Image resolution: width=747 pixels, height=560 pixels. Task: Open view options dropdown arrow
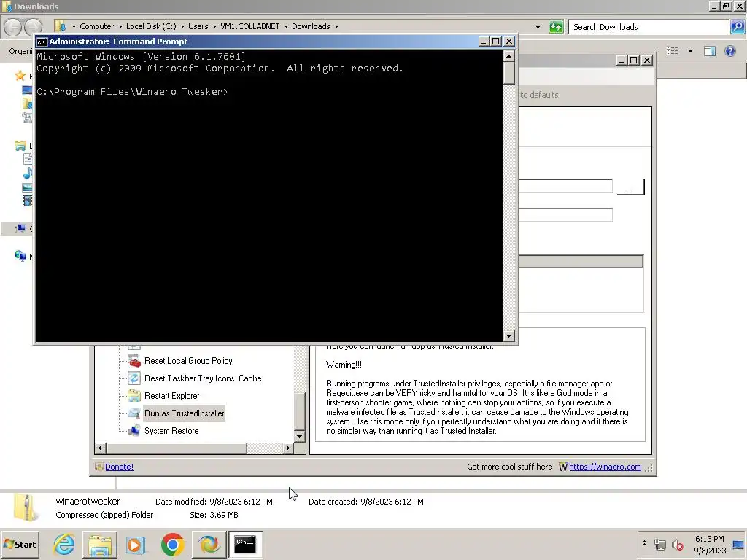coord(690,50)
